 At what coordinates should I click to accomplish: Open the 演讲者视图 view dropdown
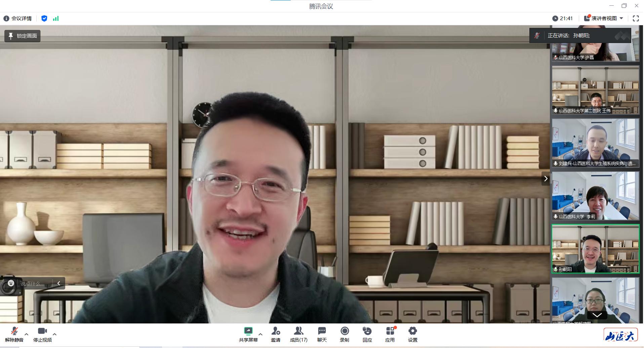coord(604,18)
